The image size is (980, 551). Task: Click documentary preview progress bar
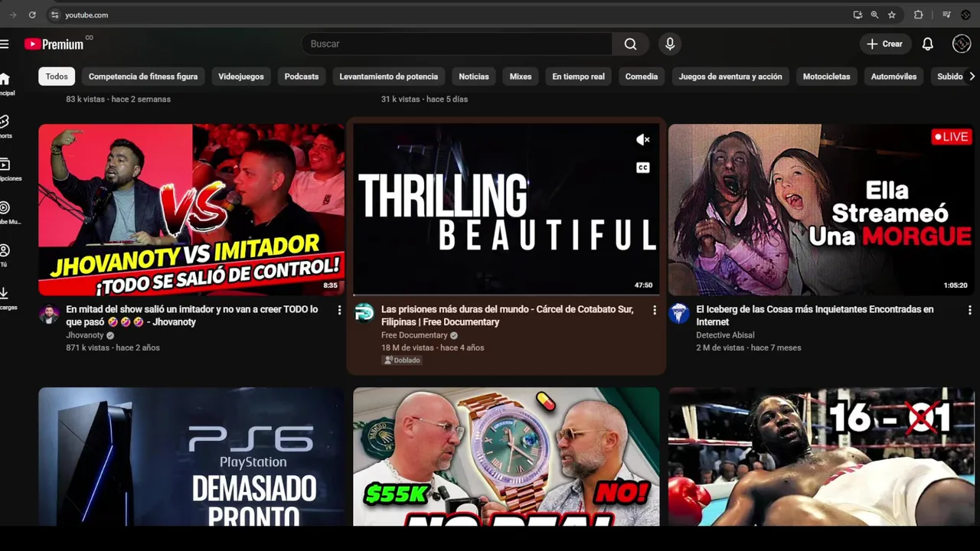pyautogui.click(x=506, y=295)
